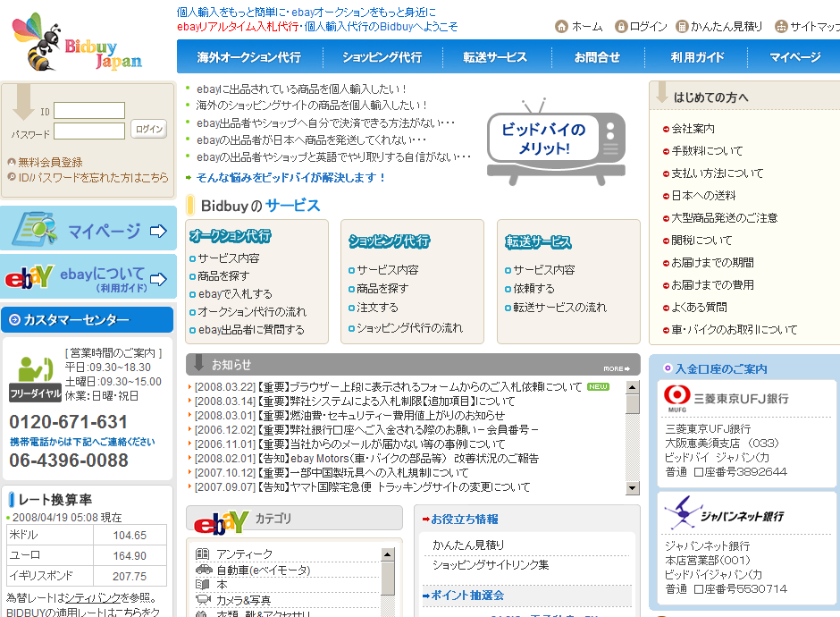Open the マイページ banner with magnifier icon
Viewport: 840px width, 617px height.
click(x=88, y=228)
